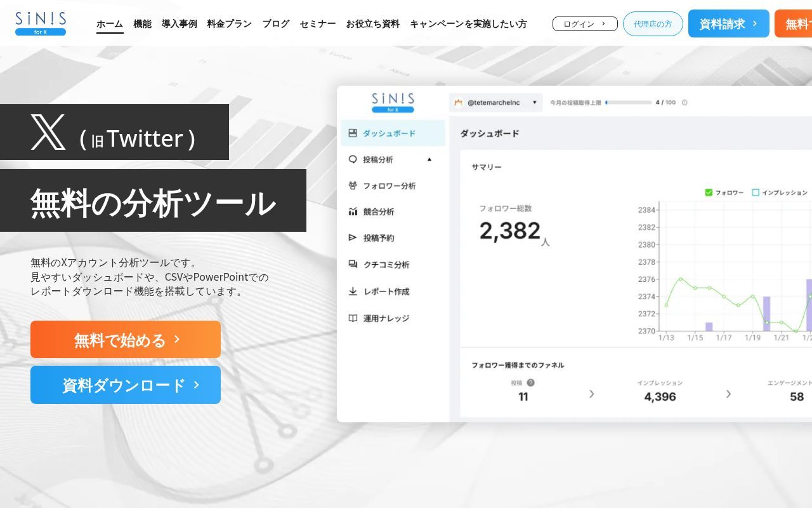Click the arrow on 資料ダウンロード button
The width and height of the screenshot is (812, 508).
coord(196,385)
